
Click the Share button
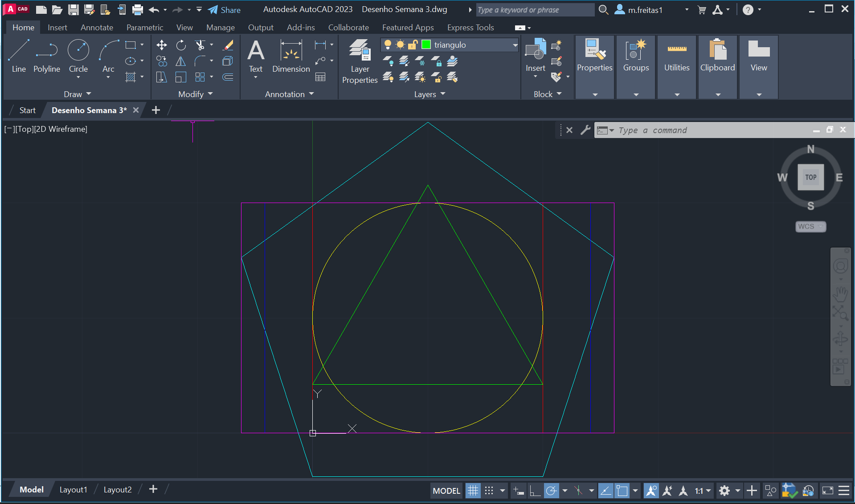tap(225, 10)
